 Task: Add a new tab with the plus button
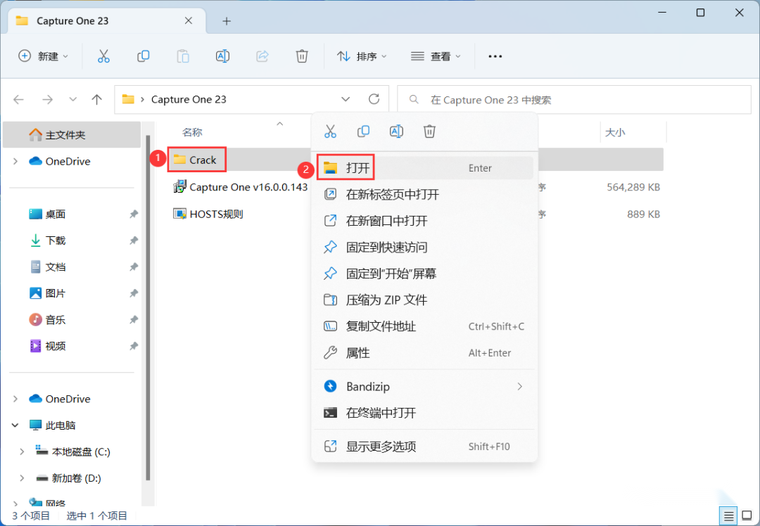click(x=226, y=21)
